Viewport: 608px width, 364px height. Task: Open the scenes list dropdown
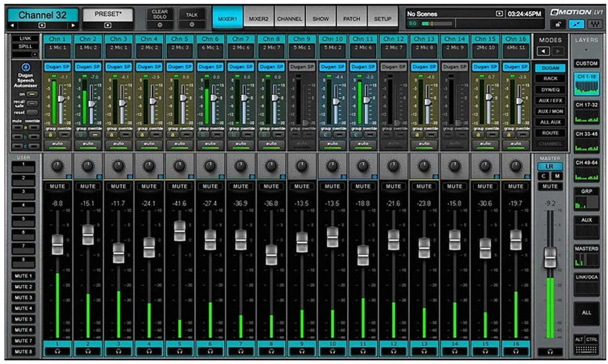(x=499, y=14)
